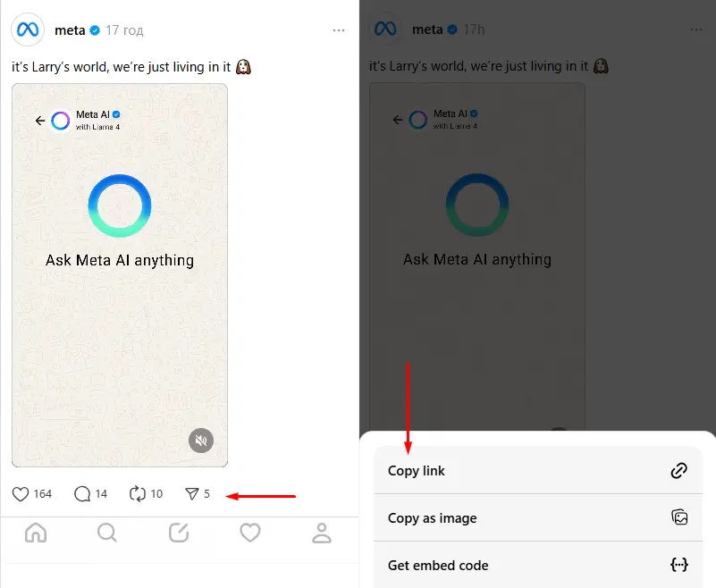Screen dimensions: 716x588
Task: Click the back arrow in Meta AI video
Action: 39,120
